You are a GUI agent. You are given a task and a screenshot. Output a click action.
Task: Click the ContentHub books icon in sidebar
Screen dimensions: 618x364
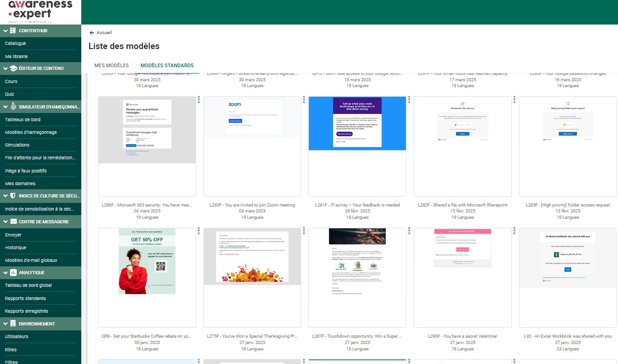pos(13,30)
